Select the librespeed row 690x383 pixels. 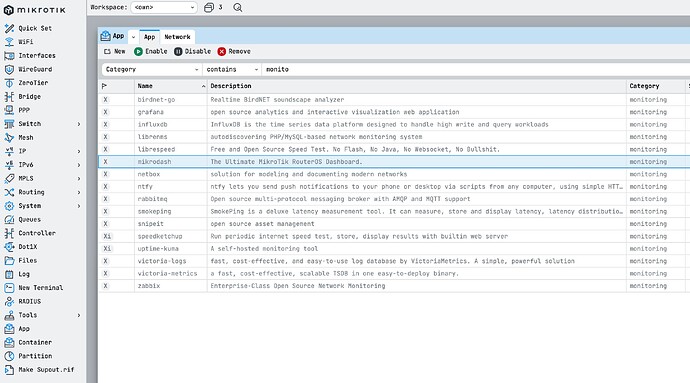pyautogui.click(x=394, y=149)
